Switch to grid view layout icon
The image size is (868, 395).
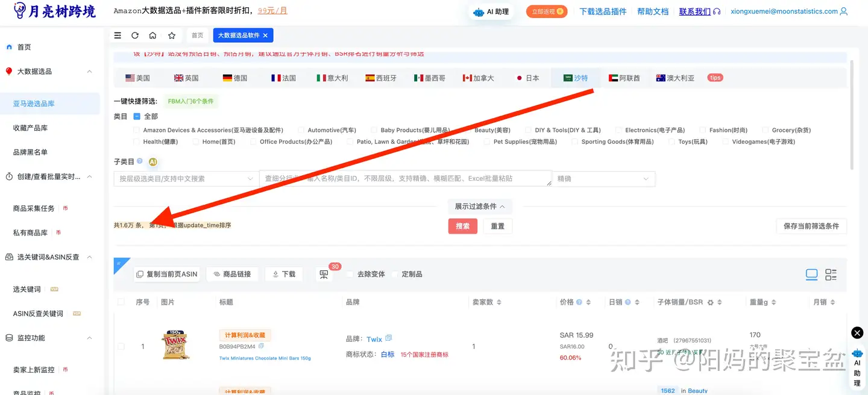831,275
